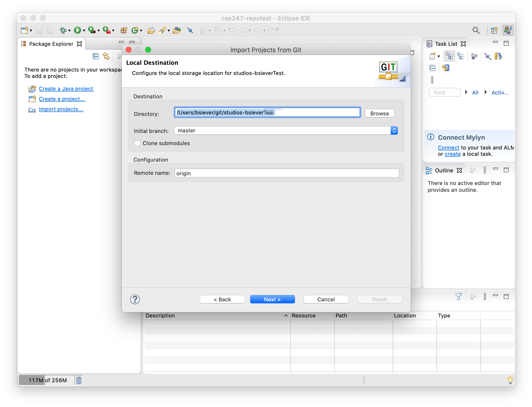Screen dimensions: 532x407
Task: Click the synchronize icon in Task List
Action: click(x=445, y=67)
